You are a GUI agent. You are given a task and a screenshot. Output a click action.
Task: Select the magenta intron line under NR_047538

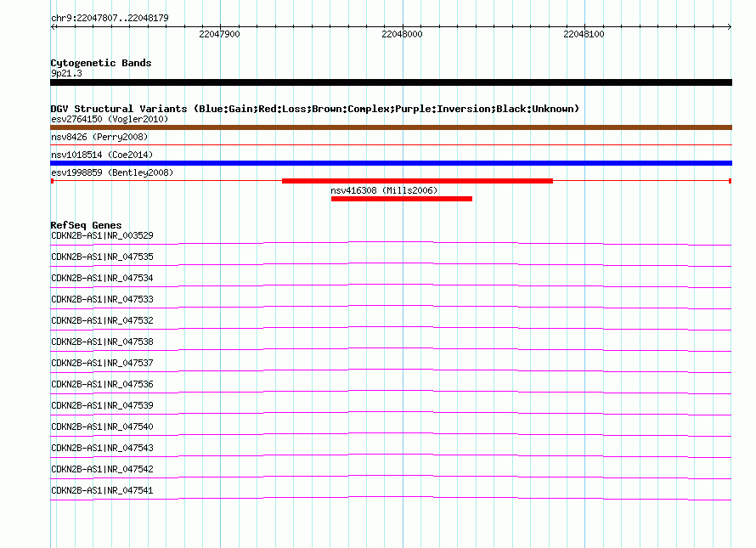point(391,348)
